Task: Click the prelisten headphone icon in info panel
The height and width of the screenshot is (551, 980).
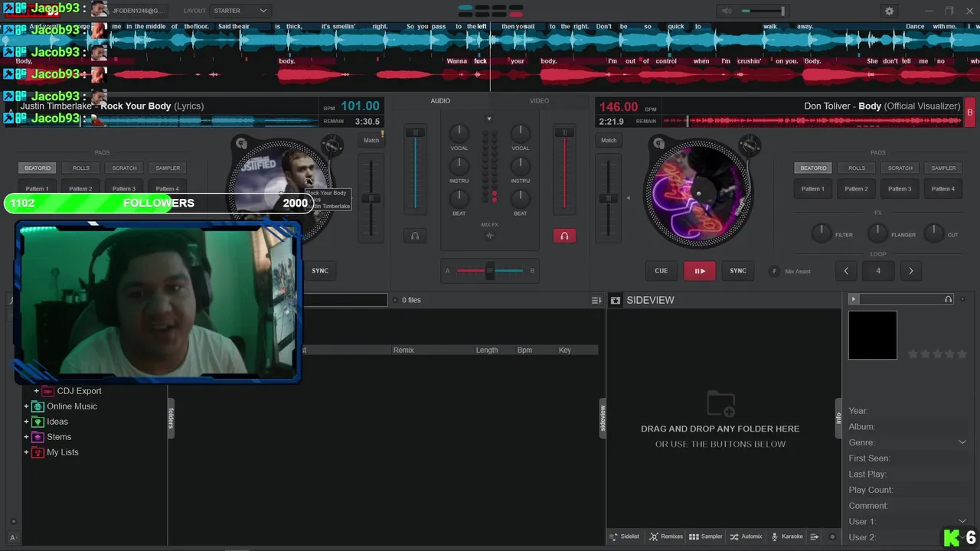Action: coord(949,299)
